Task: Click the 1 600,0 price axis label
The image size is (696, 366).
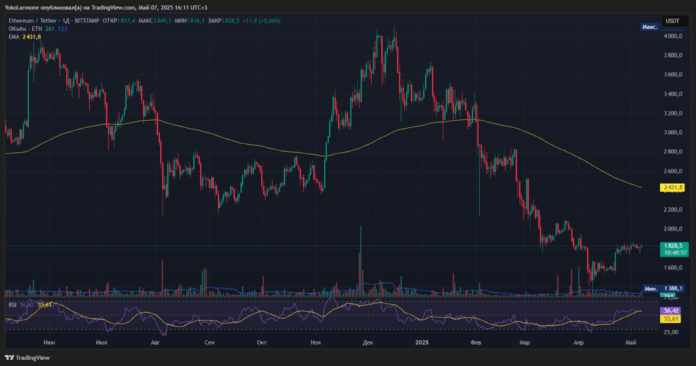Action: [x=673, y=268]
